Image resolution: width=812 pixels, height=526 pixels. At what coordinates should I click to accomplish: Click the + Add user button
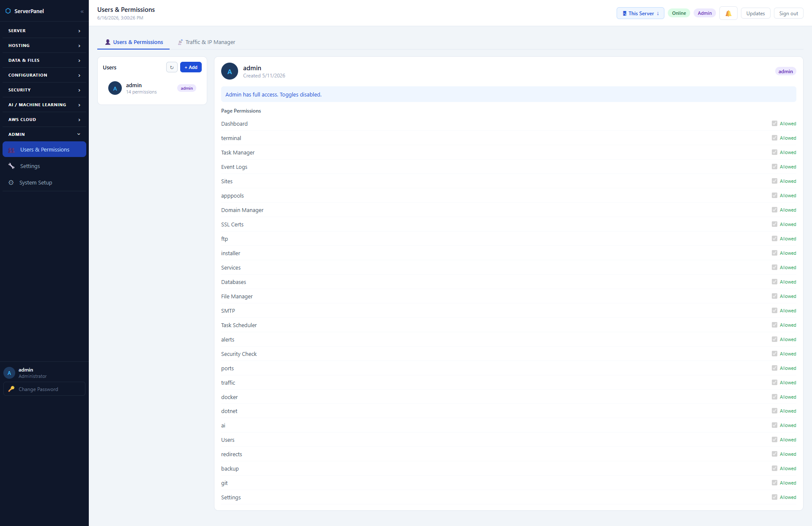191,67
